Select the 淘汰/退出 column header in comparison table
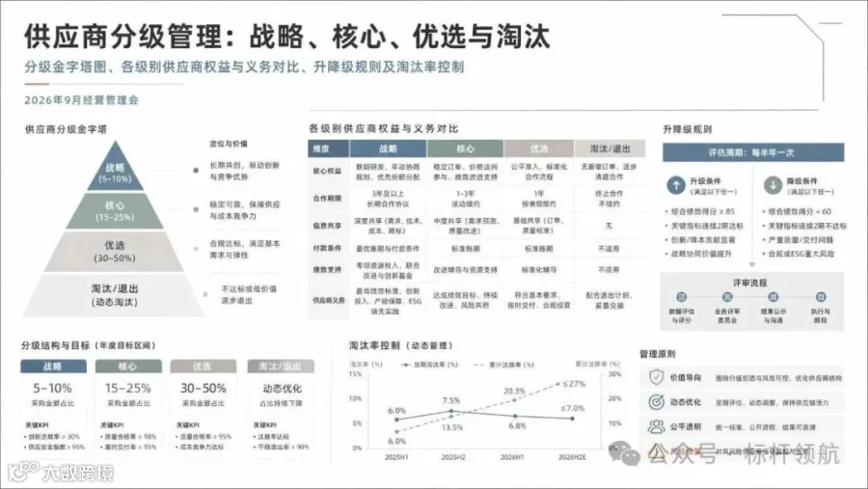 [610, 149]
